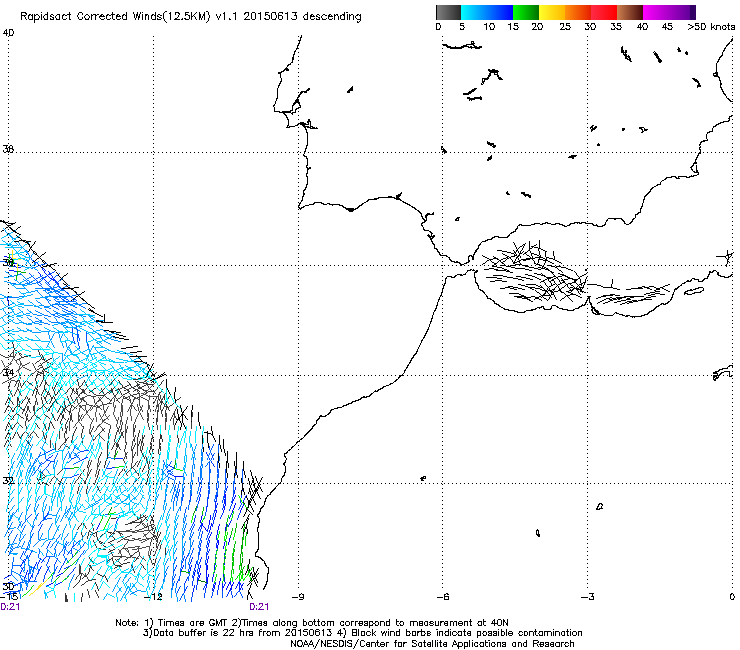Click the "0" longitude label at bottom
This screenshot has height=650, width=740.
[732, 597]
